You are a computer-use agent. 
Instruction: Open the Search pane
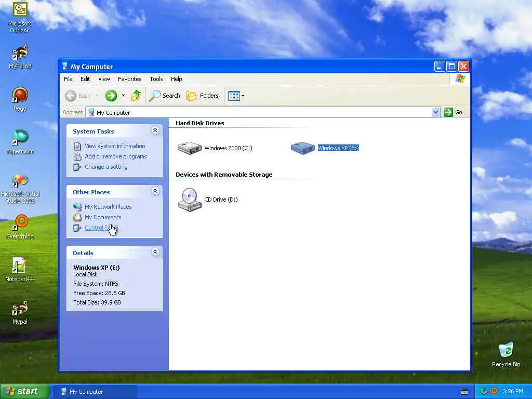(x=165, y=96)
